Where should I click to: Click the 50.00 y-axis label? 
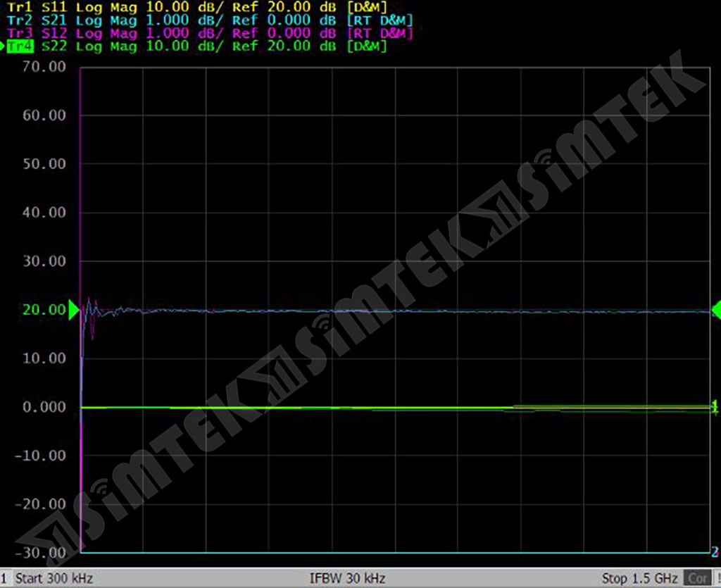(44, 163)
